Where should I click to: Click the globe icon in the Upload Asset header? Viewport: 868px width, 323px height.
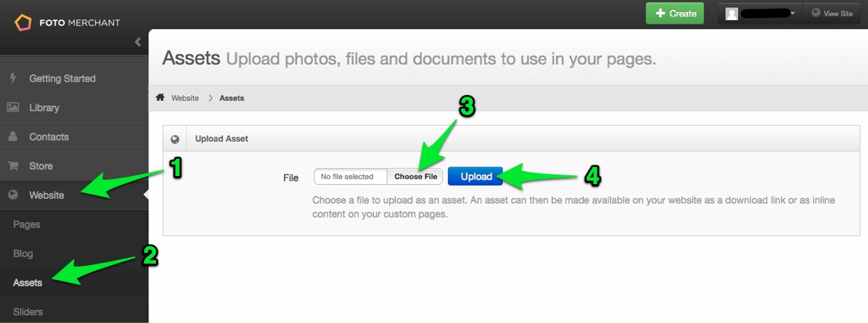pyautogui.click(x=175, y=139)
